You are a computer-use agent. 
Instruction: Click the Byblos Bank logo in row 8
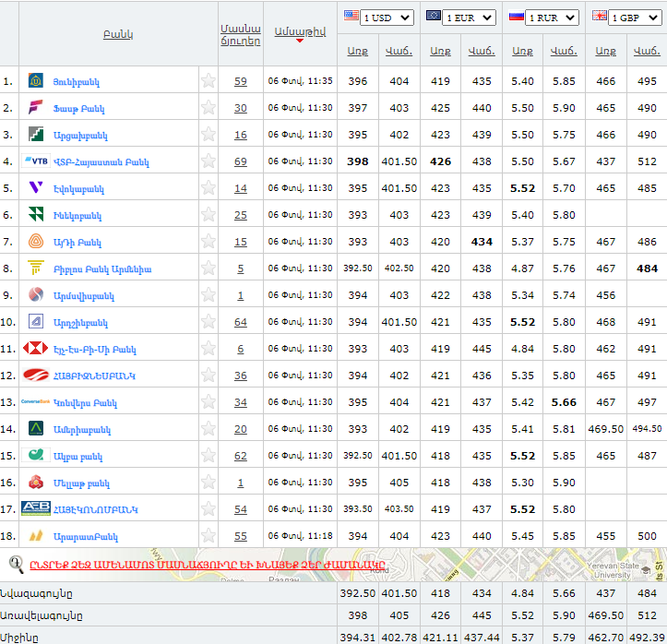[36, 268]
